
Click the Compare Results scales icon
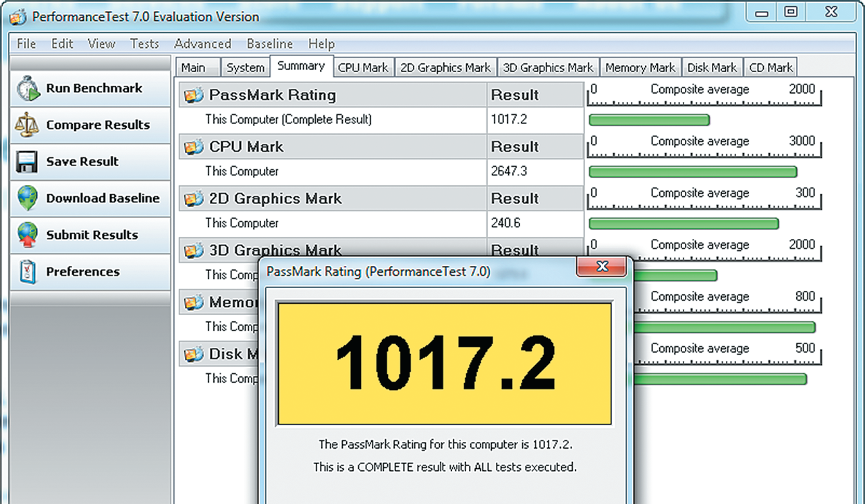pyautogui.click(x=28, y=125)
